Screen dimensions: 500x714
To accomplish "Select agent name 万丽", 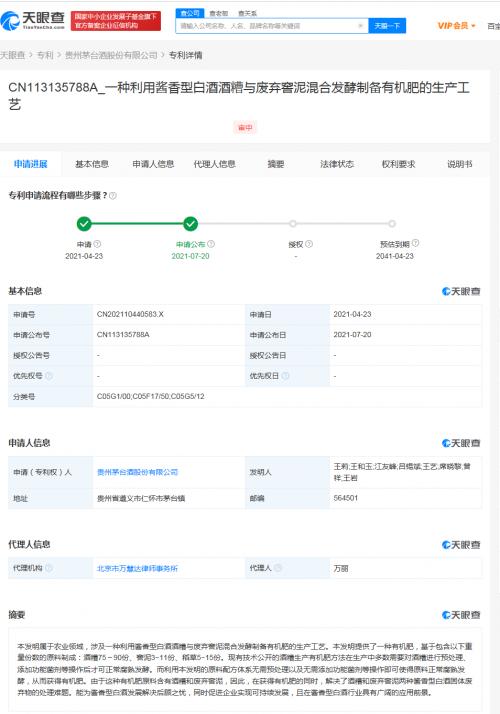I will coord(341,568).
